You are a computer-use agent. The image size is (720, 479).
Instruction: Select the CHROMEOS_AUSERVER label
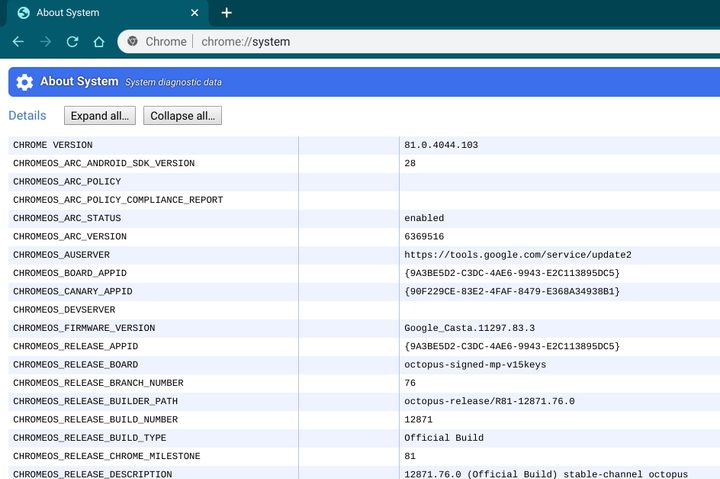tap(62, 255)
